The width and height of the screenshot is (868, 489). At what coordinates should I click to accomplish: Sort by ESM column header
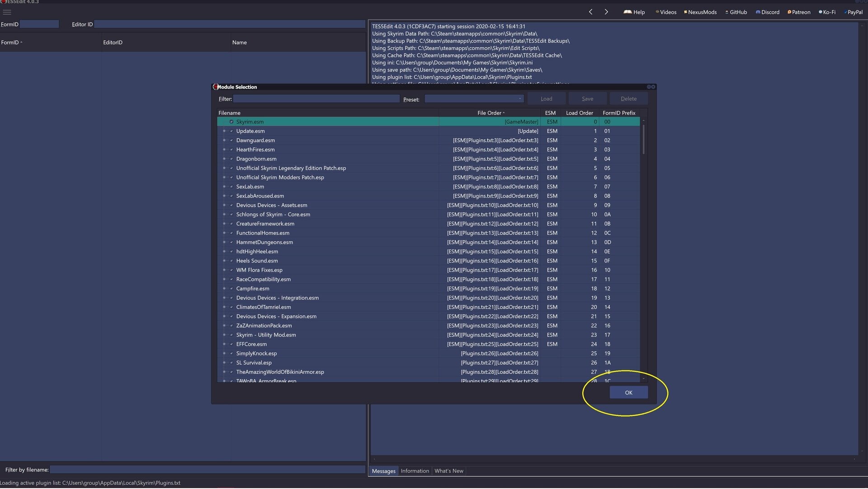(x=550, y=113)
